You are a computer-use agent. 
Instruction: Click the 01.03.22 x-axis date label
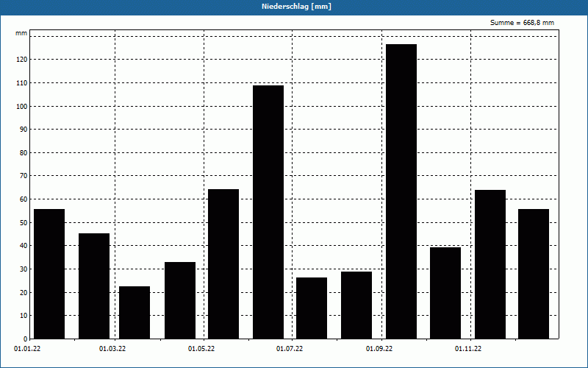click(112, 349)
